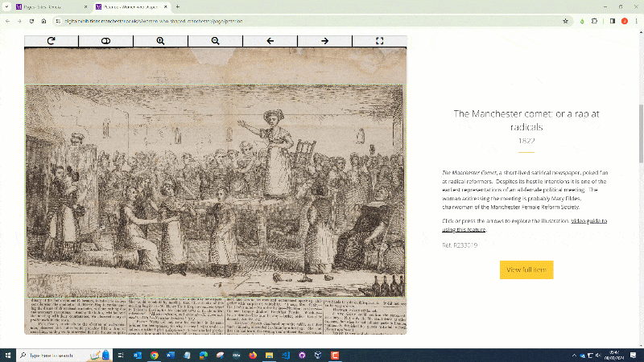644x362 pixels.
Task: Open File Explorer from the taskbar
Action: (269, 356)
